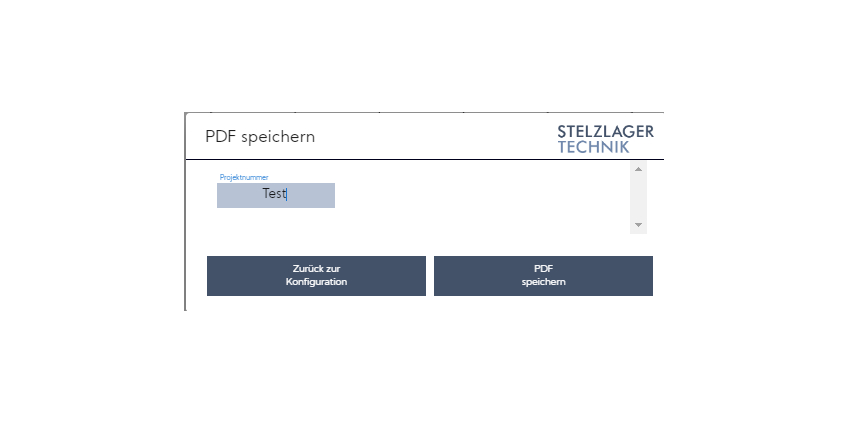Screen dimensions: 849x424
Task: Place the cursor after the text Test
Action: pyautogui.click(x=286, y=194)
